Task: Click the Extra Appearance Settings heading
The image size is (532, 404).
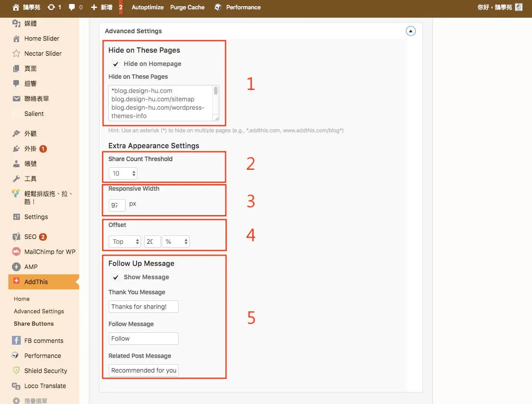Action: [x=154, y=146]
